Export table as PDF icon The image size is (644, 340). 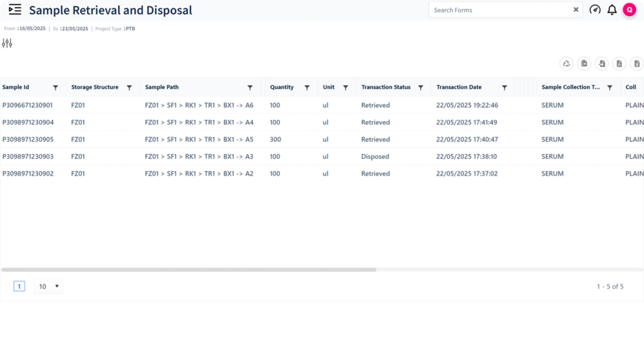click(x=619, y=64)
